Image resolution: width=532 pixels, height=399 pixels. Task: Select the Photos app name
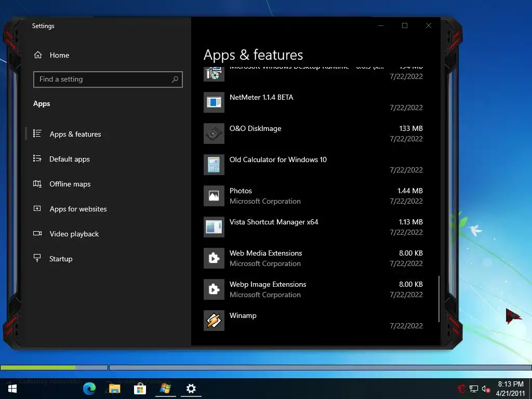241,191
